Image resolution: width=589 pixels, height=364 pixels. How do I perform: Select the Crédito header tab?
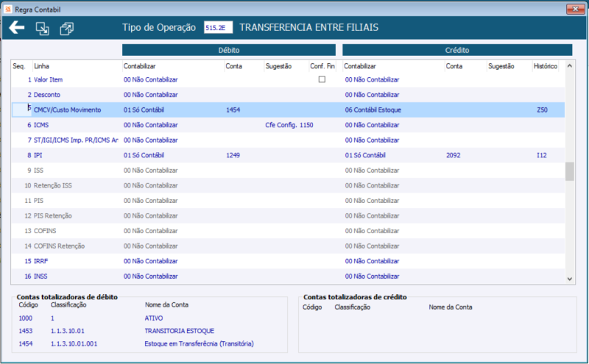457,50
